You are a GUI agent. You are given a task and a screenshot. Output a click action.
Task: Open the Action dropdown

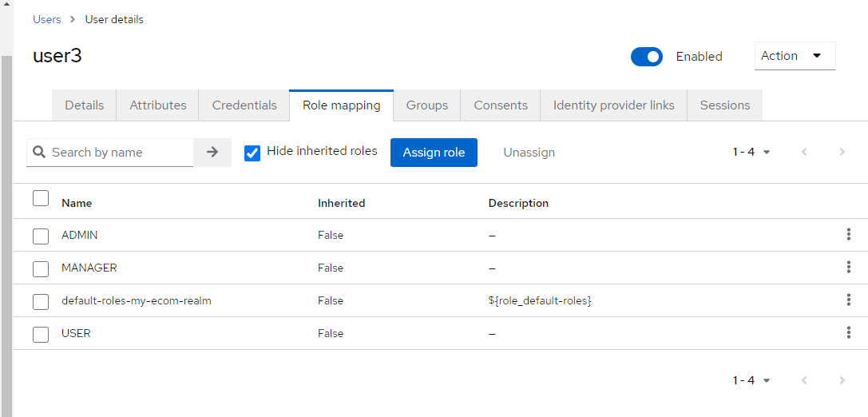click(x=795, y=56)
